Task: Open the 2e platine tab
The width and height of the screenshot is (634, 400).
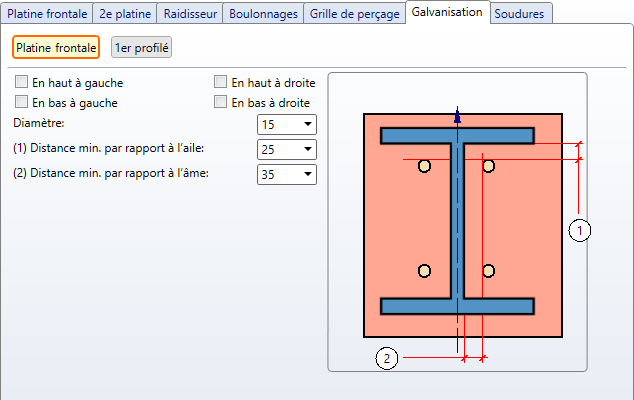Action: click(125, 13)
